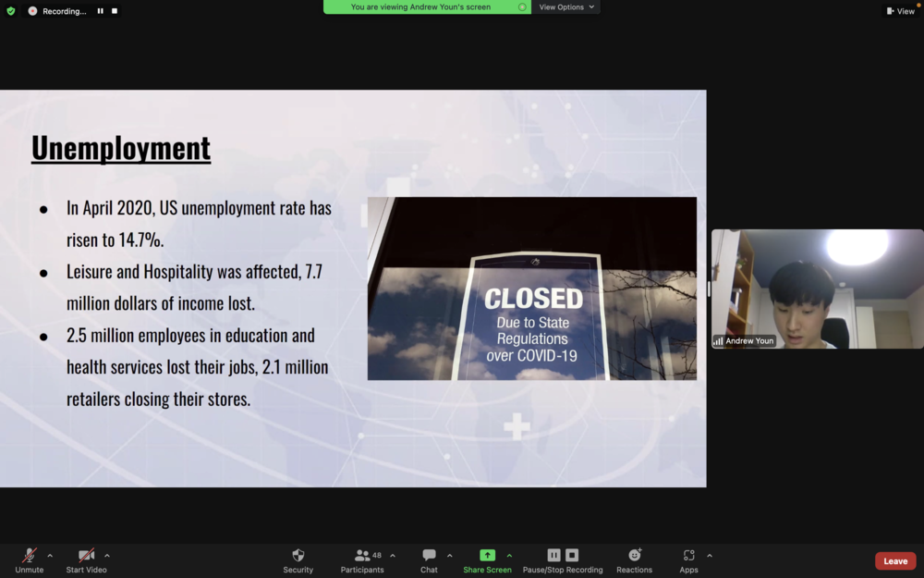Open the Reactions smiley menu

(x=634, y=560)
